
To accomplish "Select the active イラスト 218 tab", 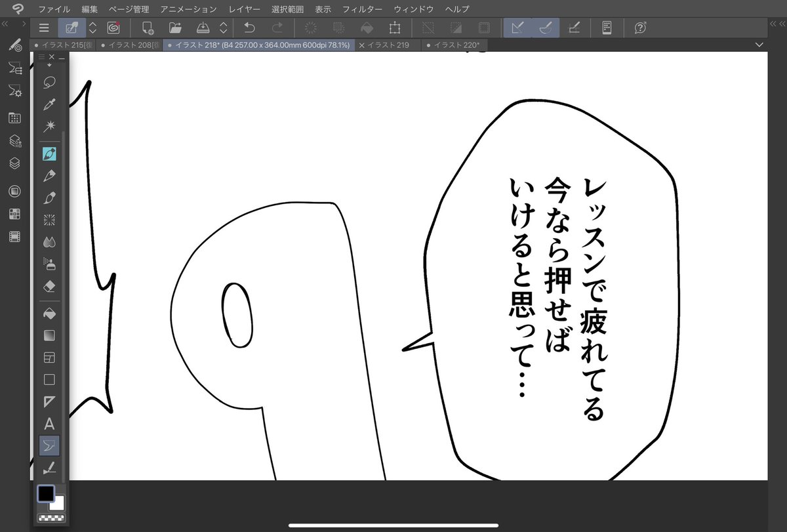I will 260,45.
